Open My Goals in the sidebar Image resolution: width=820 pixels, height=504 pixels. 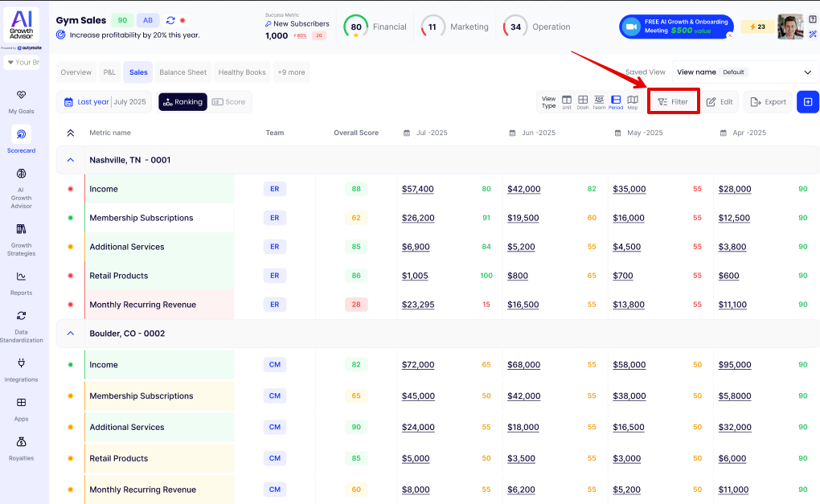(x=21, y=100)
